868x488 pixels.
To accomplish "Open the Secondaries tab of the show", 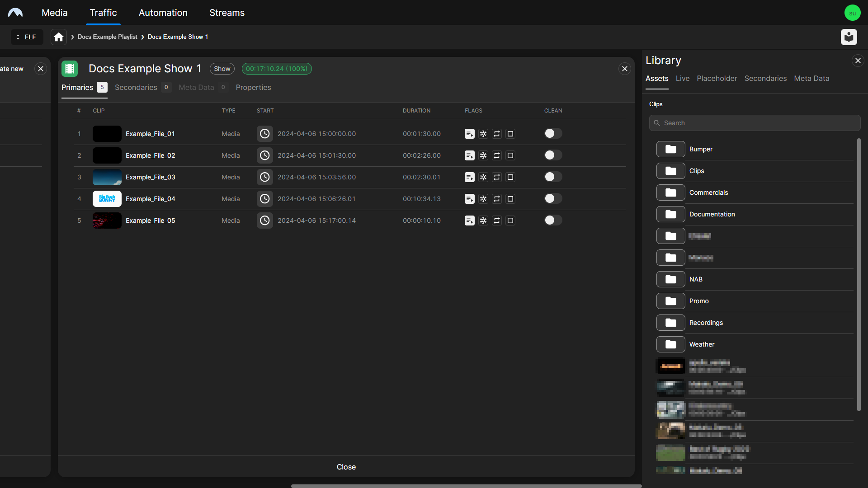I will 143,87.
